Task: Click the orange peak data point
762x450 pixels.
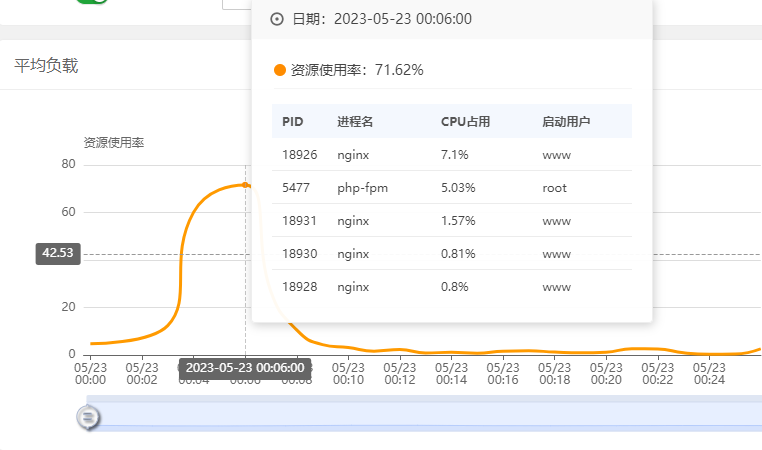Action: (245, 185)
